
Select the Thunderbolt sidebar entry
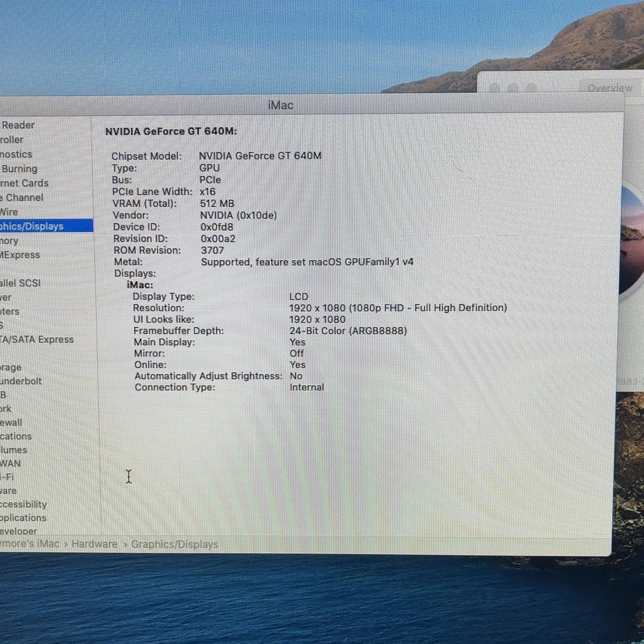coord(21,381)
